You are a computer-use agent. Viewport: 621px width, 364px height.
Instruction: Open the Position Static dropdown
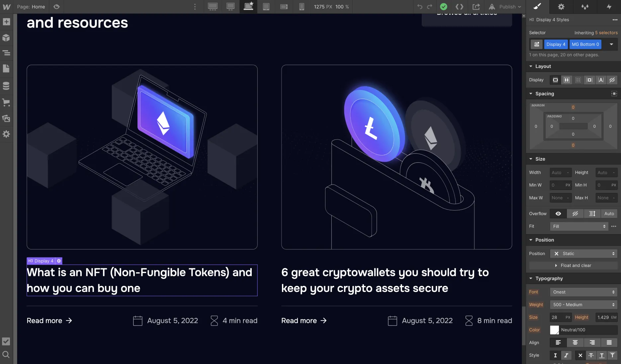583,253
